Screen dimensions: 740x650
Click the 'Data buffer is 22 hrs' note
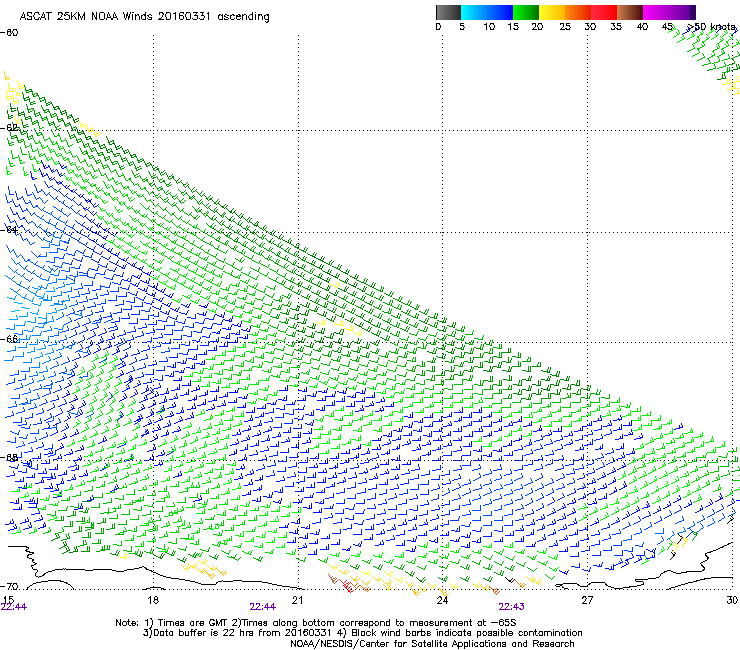click(204, 633)
